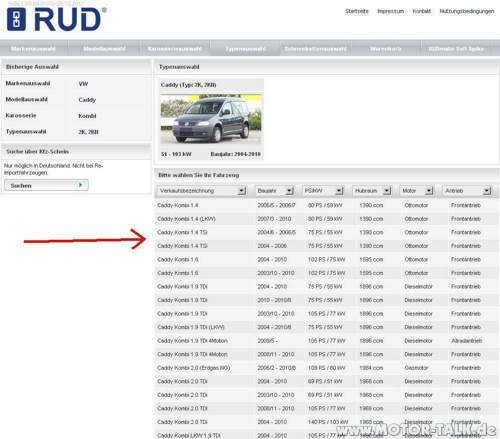Click the Caddy vehicle photo thumbnail
The height and width of the screenshot is (439, 500).
click(x=211, y=119)
